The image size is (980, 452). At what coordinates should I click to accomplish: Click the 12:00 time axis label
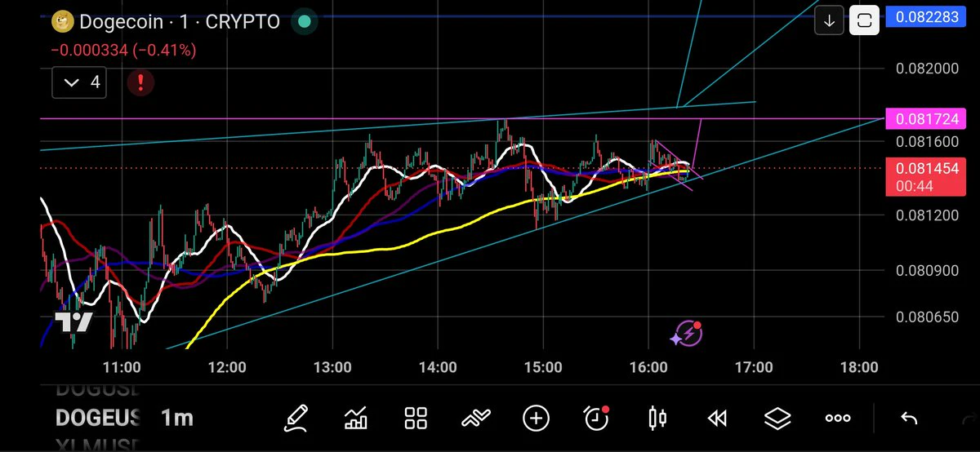point(226,367)
